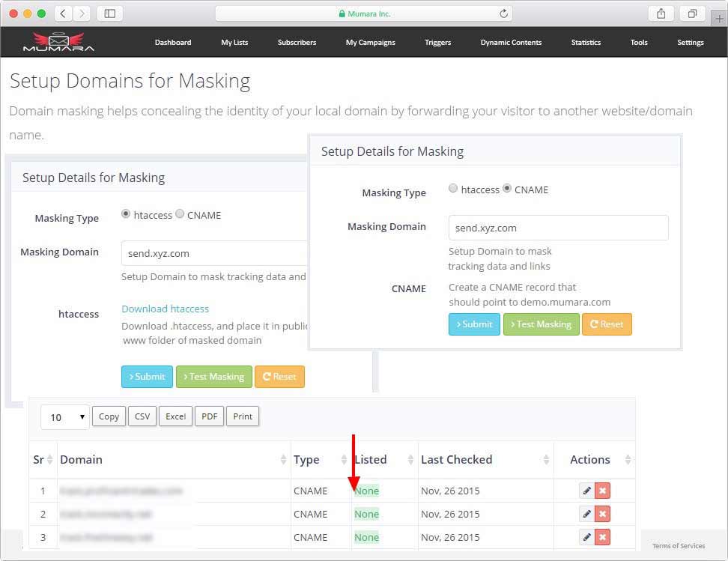Click the Safari reload page icon
Image resolution: width=728 pixels, height=561 pixels.
click(x=504, y=13)
